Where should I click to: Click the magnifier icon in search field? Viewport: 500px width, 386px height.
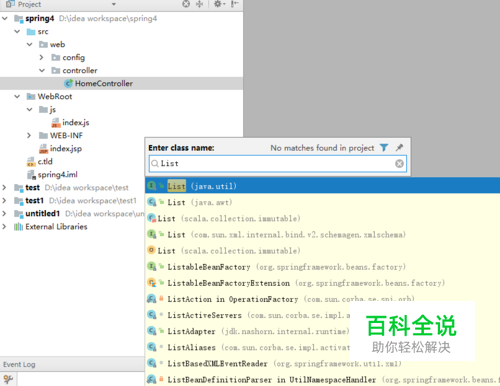coord(155,163)
